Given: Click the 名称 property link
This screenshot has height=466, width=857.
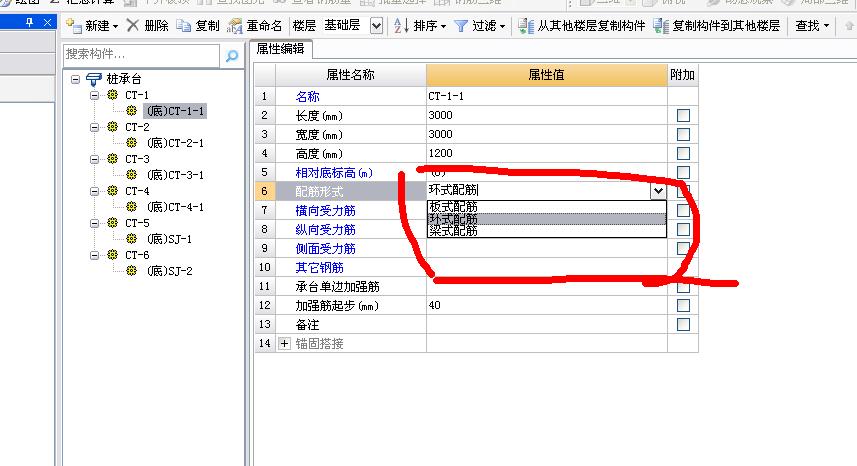Looking at the screenshot, I should [x=307, y=97].
